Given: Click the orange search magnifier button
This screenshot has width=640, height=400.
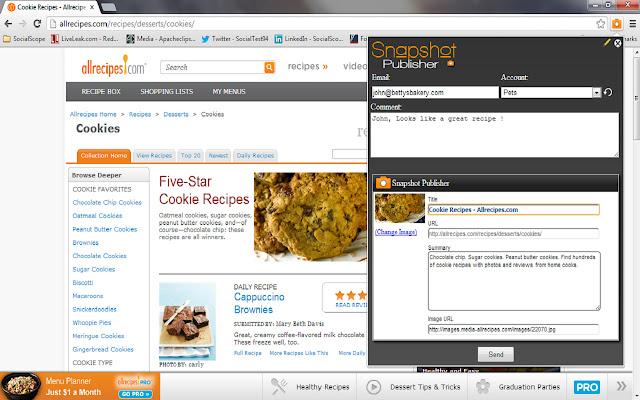Looking at the screenshot, I should (269, 67).
